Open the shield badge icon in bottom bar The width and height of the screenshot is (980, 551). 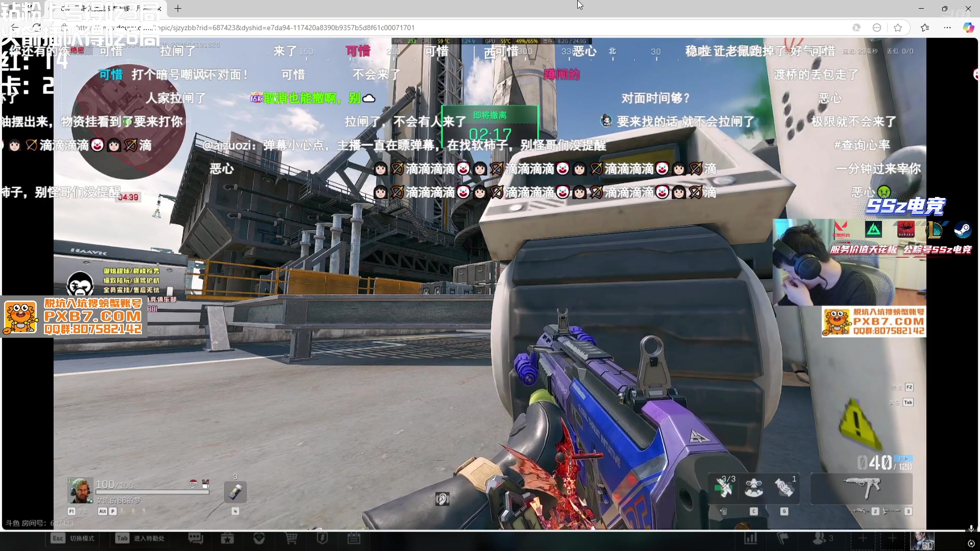pyautogui.click(x=259, y=538)
